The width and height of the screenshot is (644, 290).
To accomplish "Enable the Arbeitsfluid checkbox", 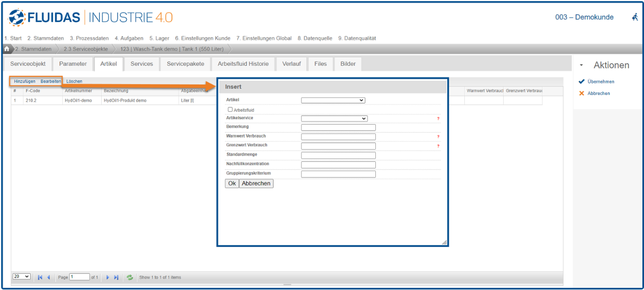I will coord(230,110).
